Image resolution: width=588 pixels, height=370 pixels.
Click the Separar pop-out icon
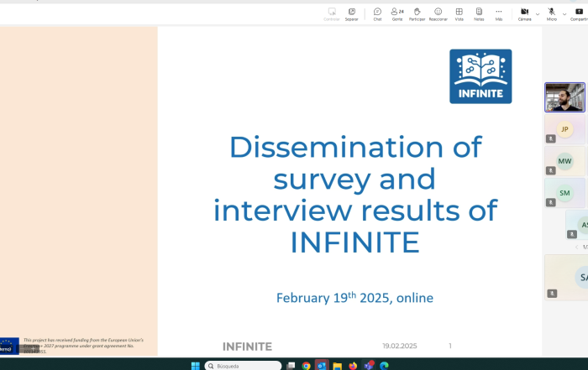(x=351, y=13)
